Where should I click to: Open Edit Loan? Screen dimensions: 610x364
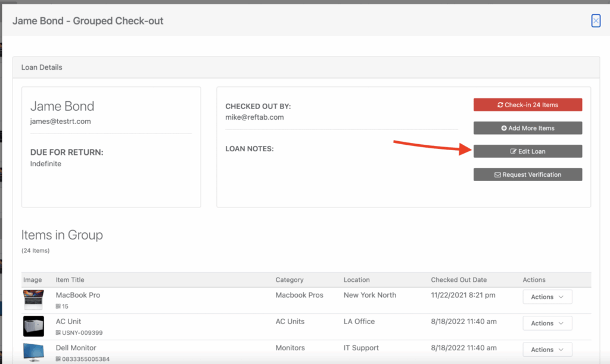point(527,151)
